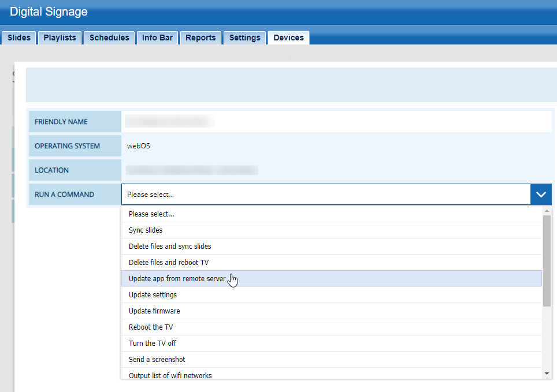Choose 'Delete files and sync slides'
The image size is (557, 392).
tap(170, 247)
